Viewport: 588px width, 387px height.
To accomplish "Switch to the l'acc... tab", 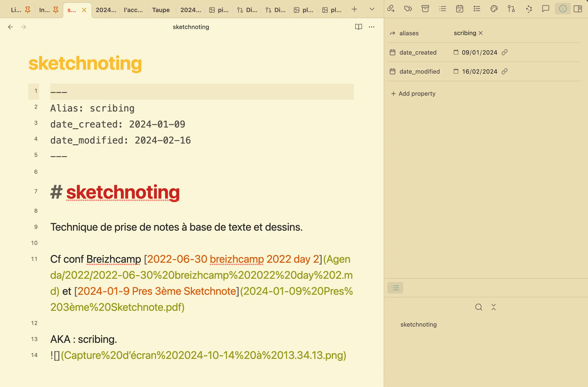I will click(x=133, y=10).
